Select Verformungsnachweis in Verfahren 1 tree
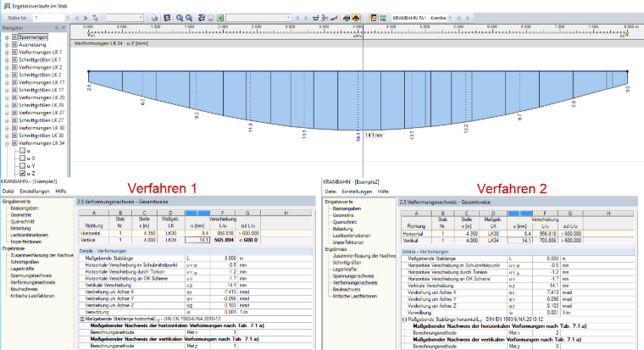This screenshot has width=644, height=350. [33, 282]
